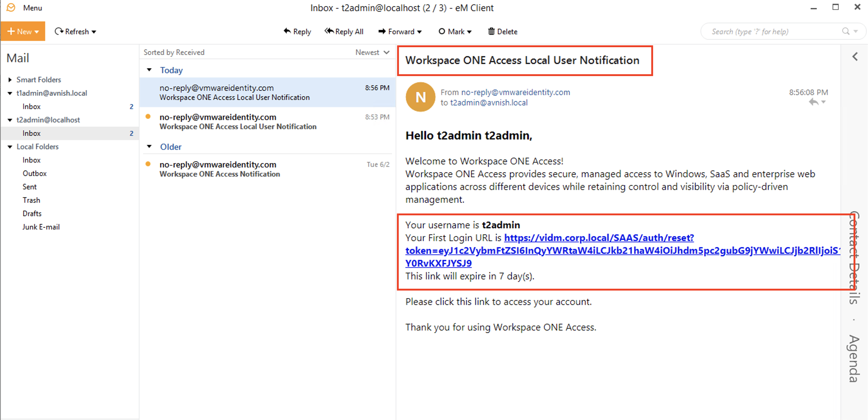Screen dimensions: 868x420
Task: Open the First Login URL link
Action: pos(598,238)
